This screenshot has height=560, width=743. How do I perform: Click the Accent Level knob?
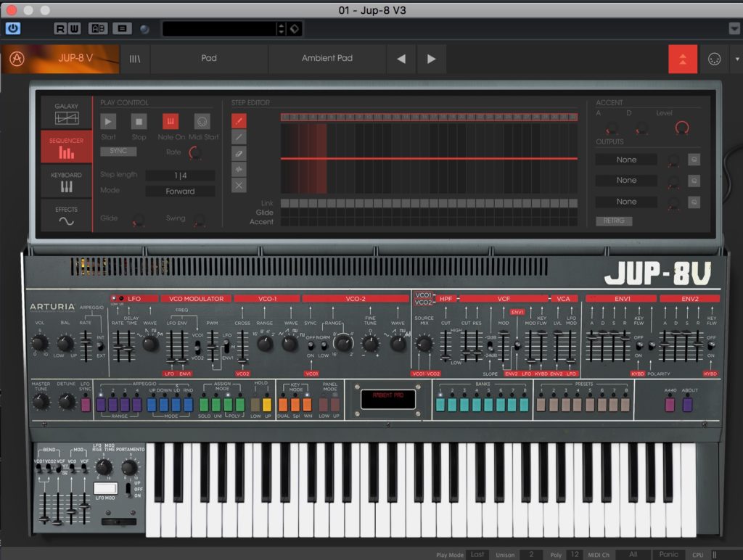click(682, 128)
